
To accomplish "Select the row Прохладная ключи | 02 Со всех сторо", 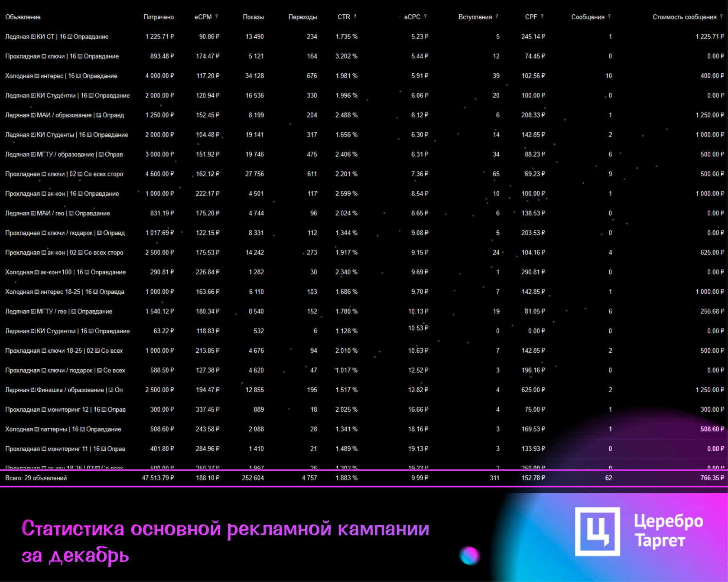I will point(364,174).
